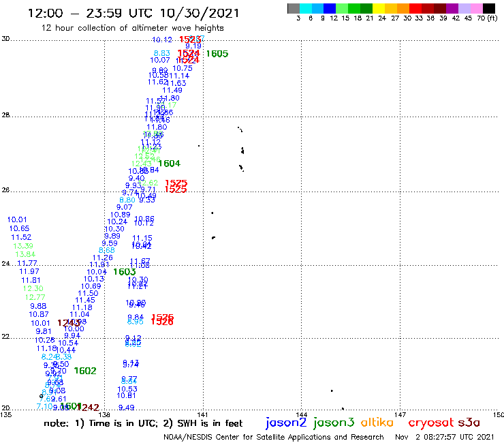Click the orange 30 ft legend swatch
Image resolution: width=504 pixels, height=443 pixels.
point(403,8)
